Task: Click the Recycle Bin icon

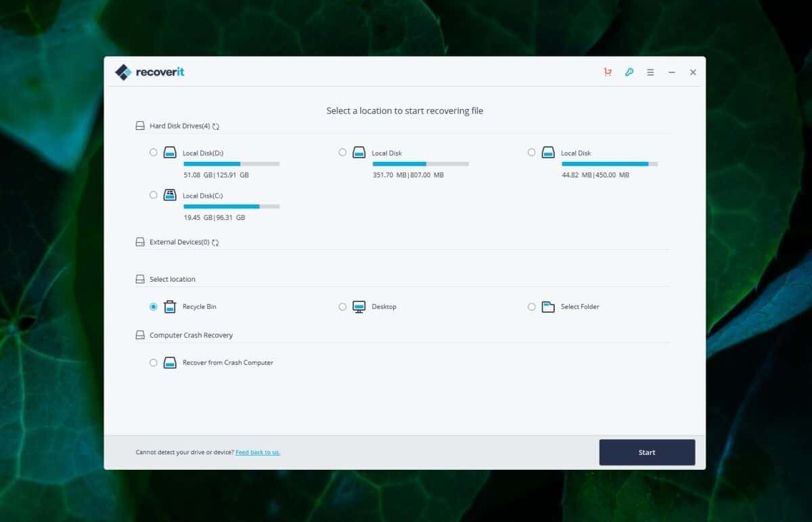Action: pyautogui.click(x=169, y=306)
